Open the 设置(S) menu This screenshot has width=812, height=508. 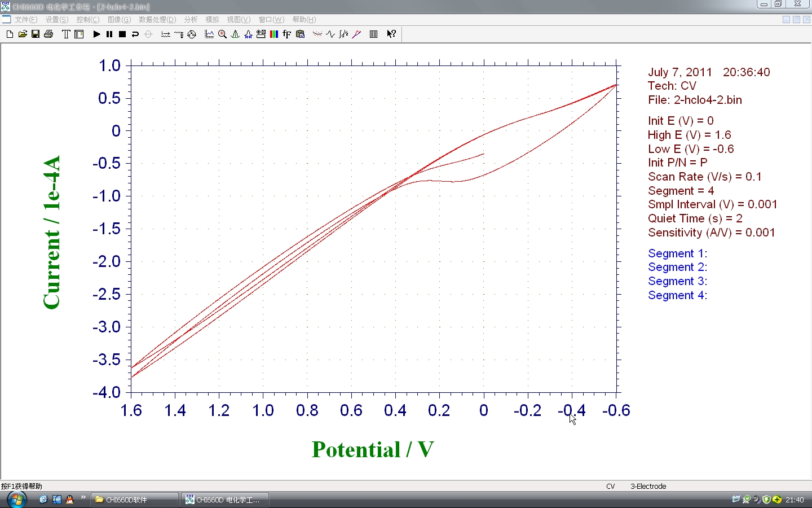pos(57,20)
